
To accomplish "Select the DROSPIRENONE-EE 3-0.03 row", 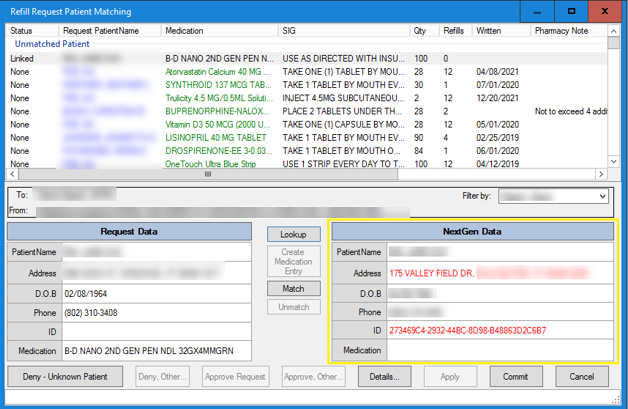I will point(307,151).
